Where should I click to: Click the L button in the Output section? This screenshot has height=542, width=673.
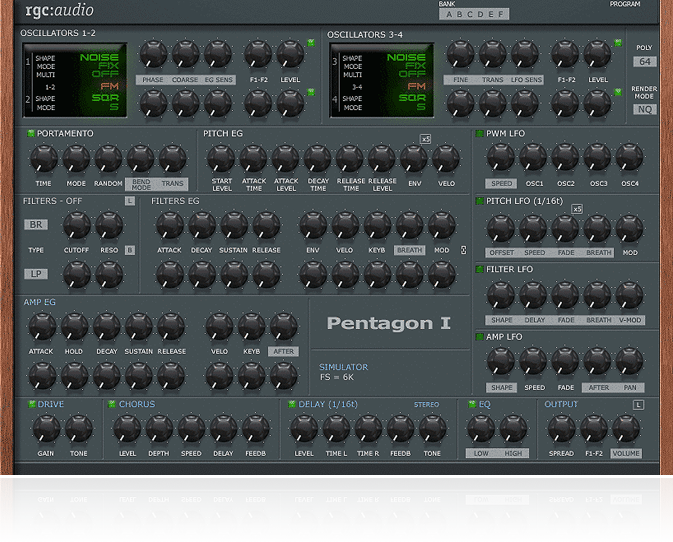point(638,405)
